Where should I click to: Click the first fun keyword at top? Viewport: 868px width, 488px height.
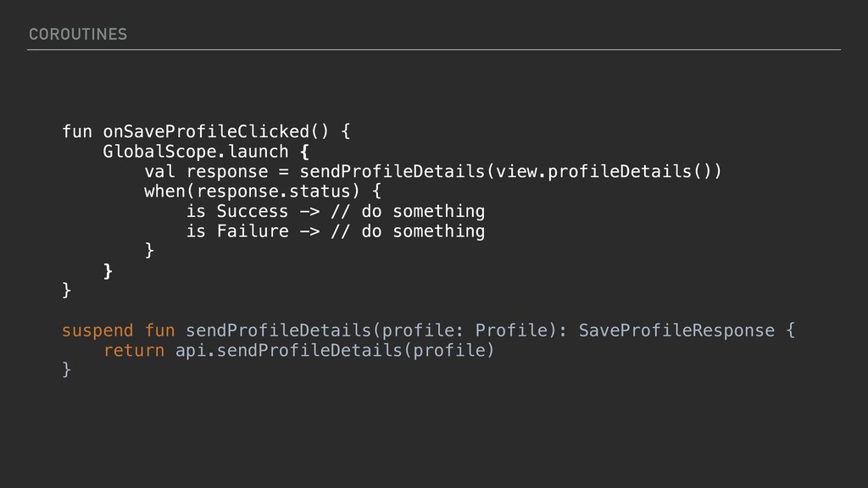(77, 132)
